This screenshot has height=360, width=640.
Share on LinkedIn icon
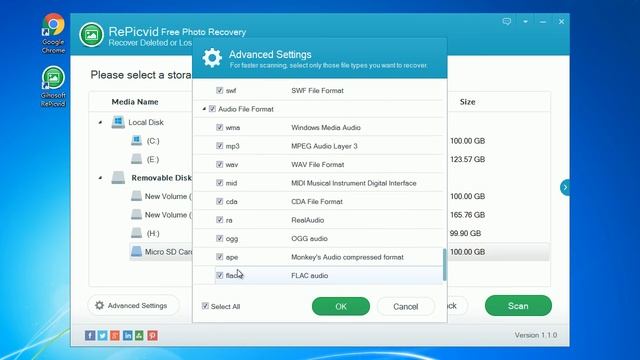[x=127, y=336]
